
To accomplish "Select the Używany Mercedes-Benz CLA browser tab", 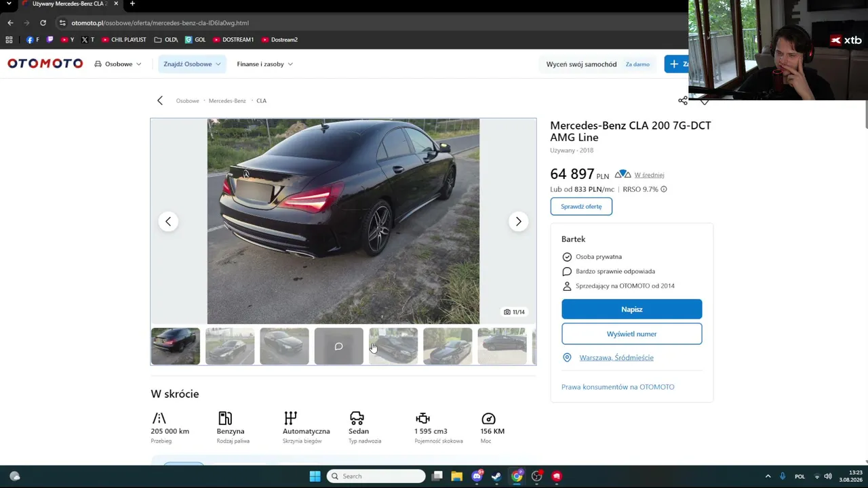I will (x=70, y=4).
